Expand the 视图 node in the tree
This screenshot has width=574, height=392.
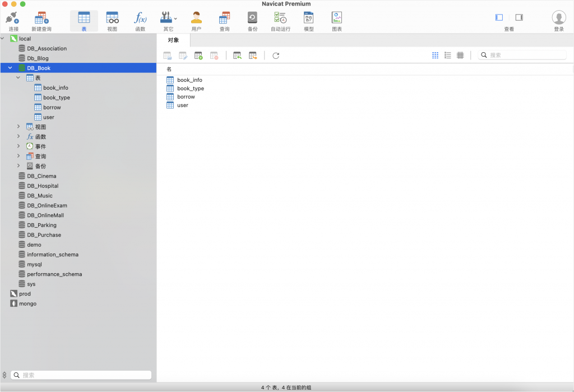pyautogui.click(x=18, y=127)
